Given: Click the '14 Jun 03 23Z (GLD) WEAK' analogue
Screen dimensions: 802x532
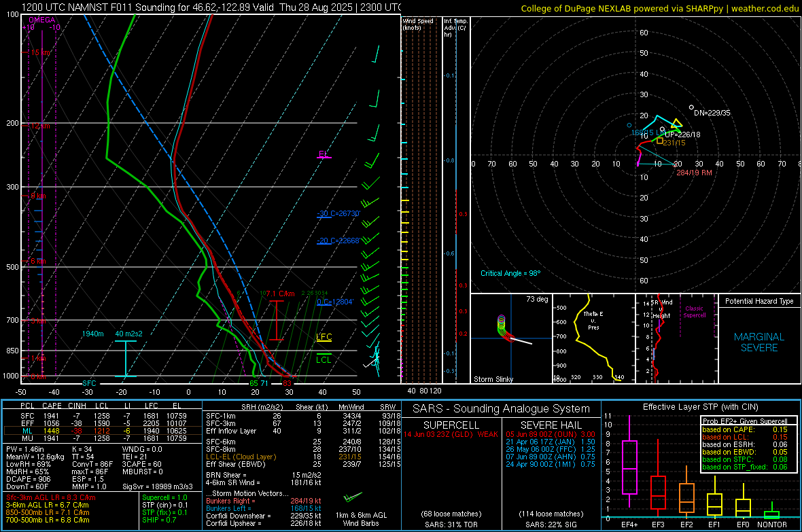Looking at the screenshot, I should click(451, 434).
